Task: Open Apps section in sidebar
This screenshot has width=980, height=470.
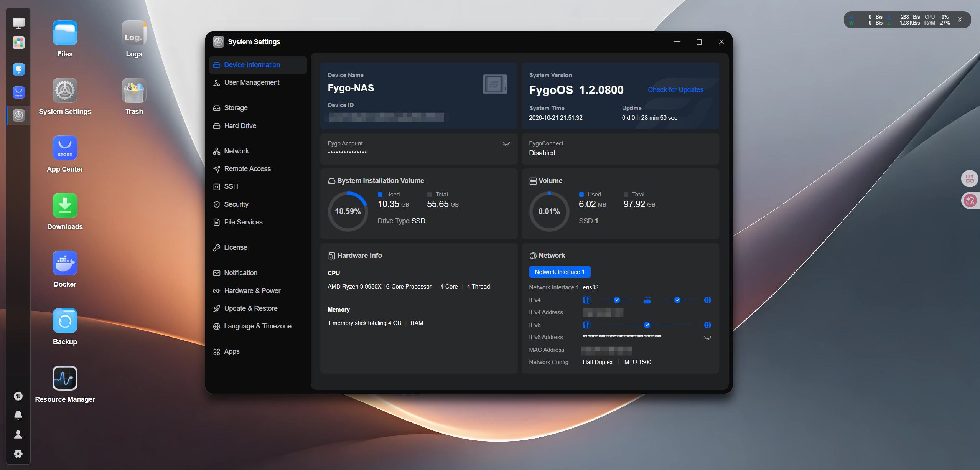Action: pos(258,351)
